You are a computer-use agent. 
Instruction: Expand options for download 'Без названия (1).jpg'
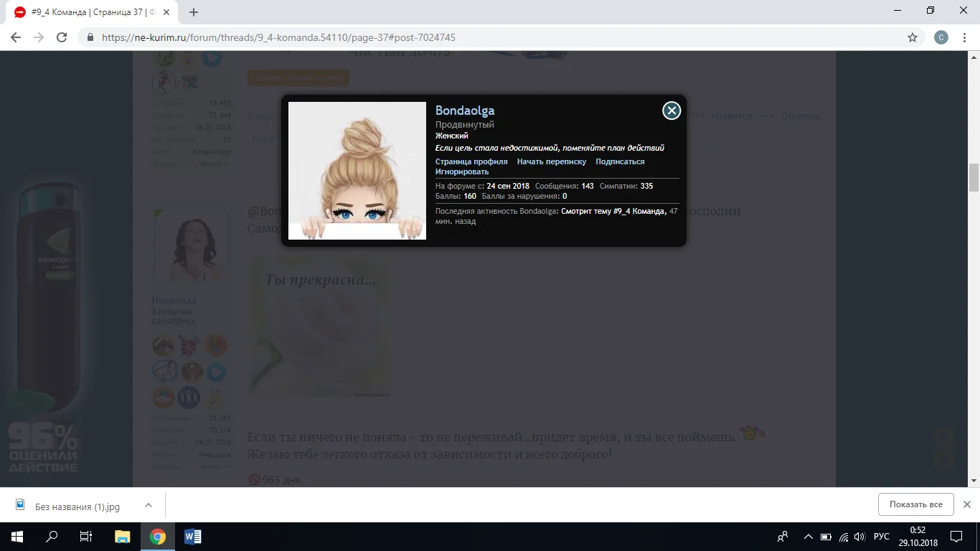pyautogui.click(x=149, y=504)
